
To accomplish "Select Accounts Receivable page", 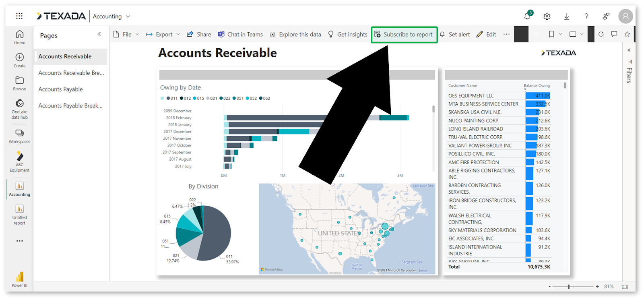I will pos(71,56).
